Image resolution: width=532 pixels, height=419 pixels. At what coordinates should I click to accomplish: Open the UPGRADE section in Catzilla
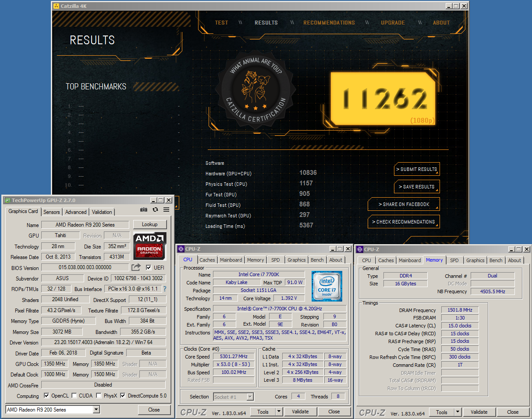coord(393,23)
